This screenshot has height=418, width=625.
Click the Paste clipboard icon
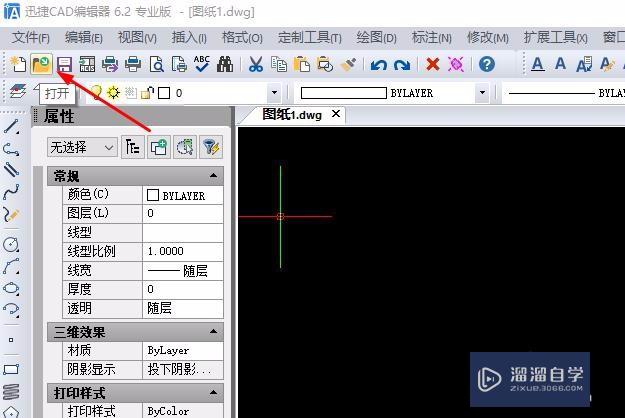pos(302,64)
